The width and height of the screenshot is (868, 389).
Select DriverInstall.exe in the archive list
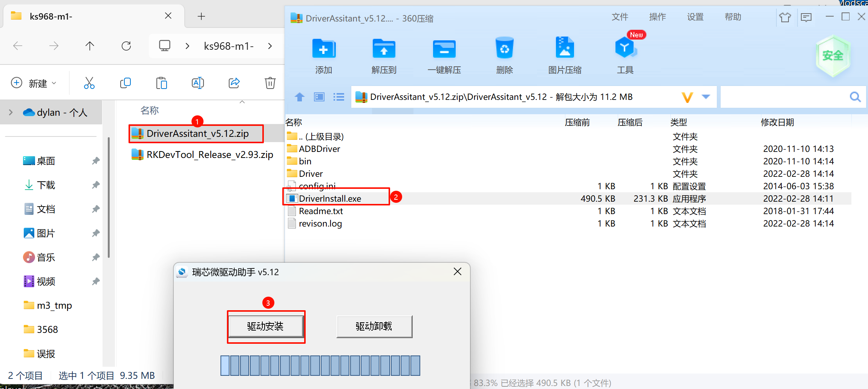(324, 199)
